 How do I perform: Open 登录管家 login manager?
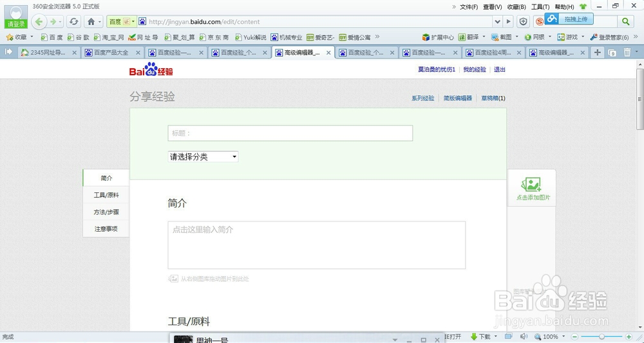coord(609,37)
